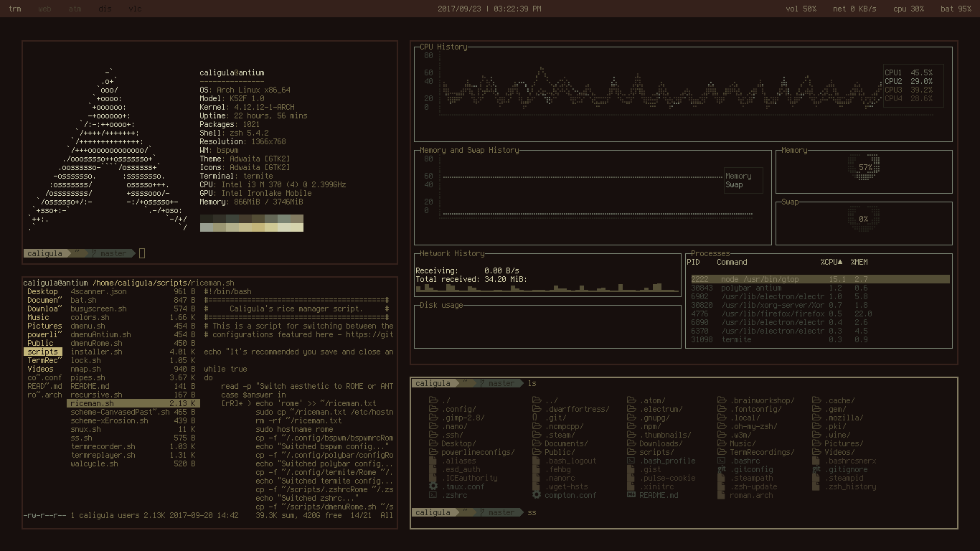Click the file icon beside .aliases
Image resolution: width=980 pixels, height=551 pixels.
433,461
